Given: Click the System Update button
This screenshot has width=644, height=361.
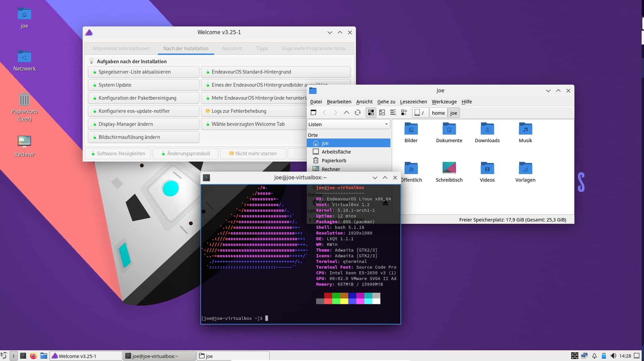Looking at the screenshot, I should [x=144, y=85].
